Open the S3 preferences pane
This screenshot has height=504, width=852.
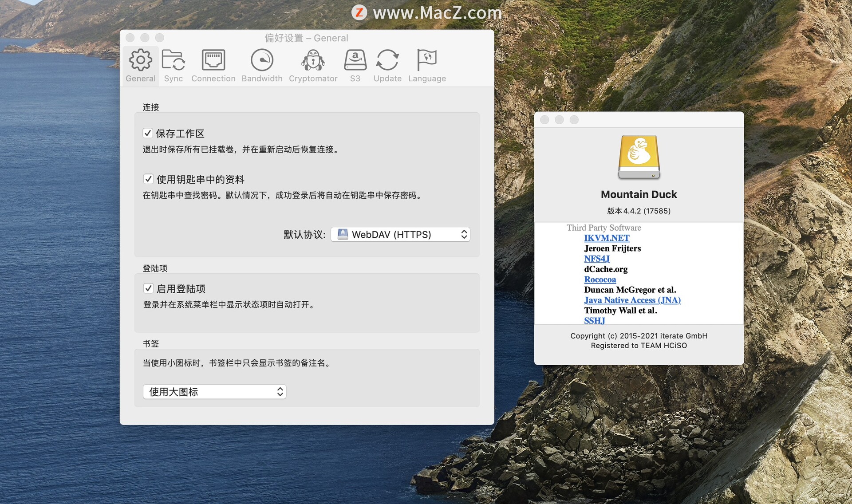[x=355, y=66]
